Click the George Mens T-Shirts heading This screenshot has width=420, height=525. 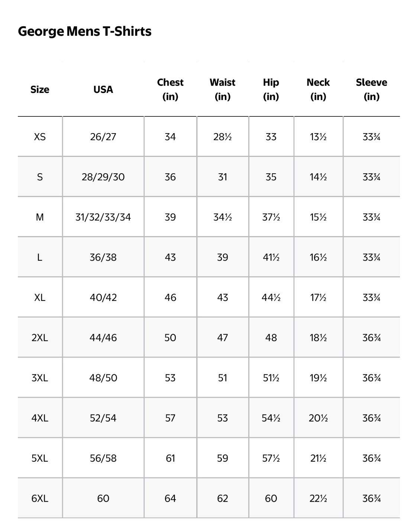(x=85, y=31)
